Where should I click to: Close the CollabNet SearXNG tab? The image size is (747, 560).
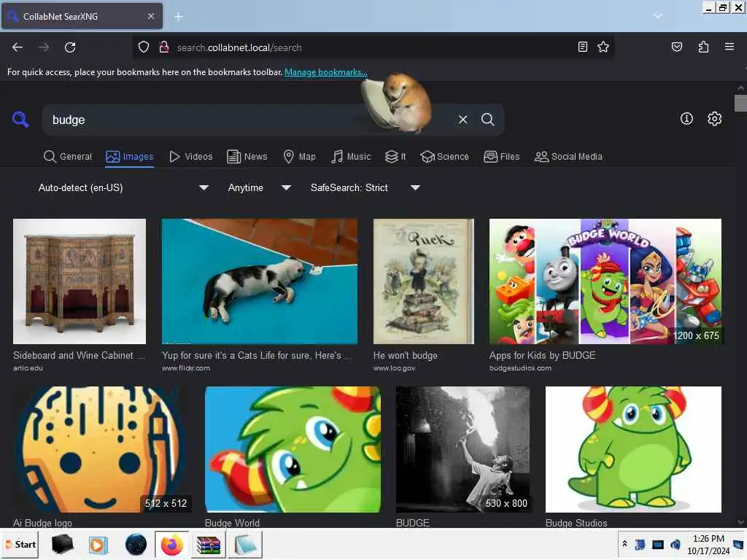[150, 16]
